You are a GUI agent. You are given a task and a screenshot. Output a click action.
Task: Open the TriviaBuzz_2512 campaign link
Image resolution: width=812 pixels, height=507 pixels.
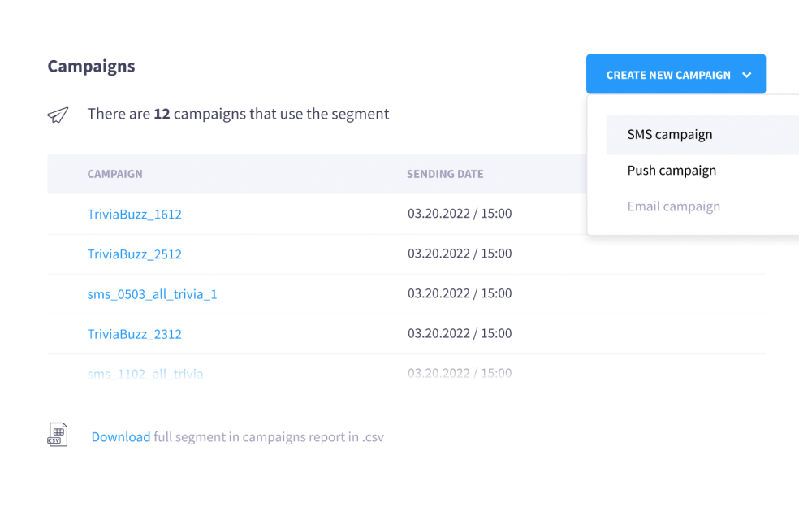[135, 254]
